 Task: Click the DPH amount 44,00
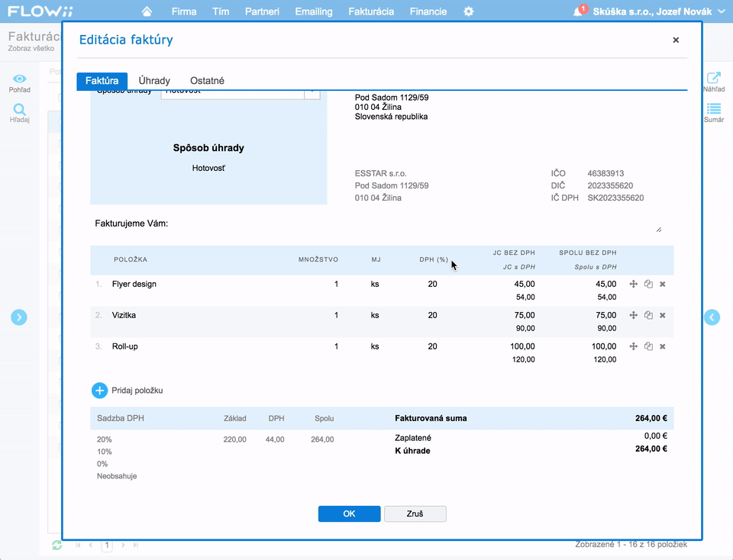tap(275, 439)
